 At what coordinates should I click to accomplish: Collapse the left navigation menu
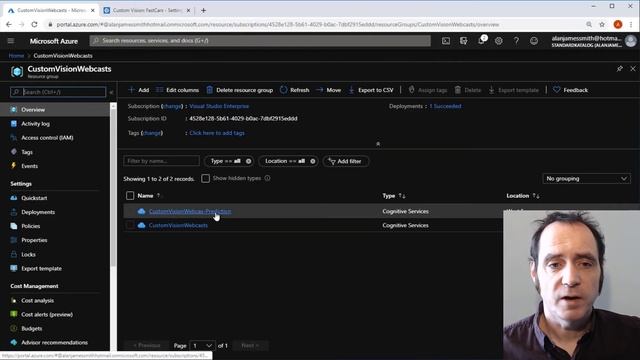pos(111,92)
